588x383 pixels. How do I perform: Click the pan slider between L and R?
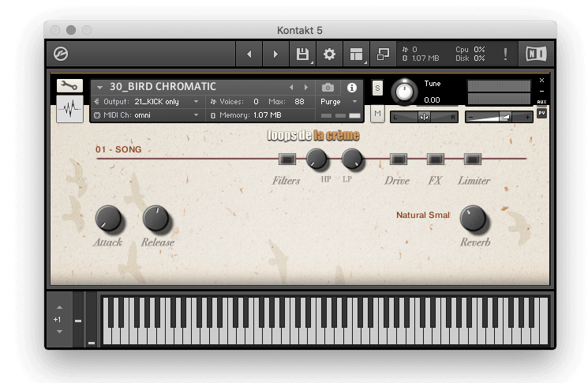click(424, 117)
